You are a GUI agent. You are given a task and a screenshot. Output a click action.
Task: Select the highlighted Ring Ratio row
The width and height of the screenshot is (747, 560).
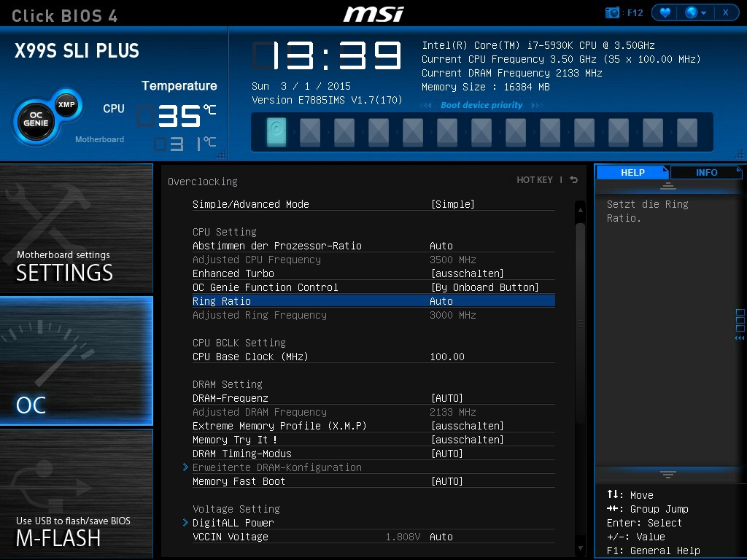pos(373,301)
